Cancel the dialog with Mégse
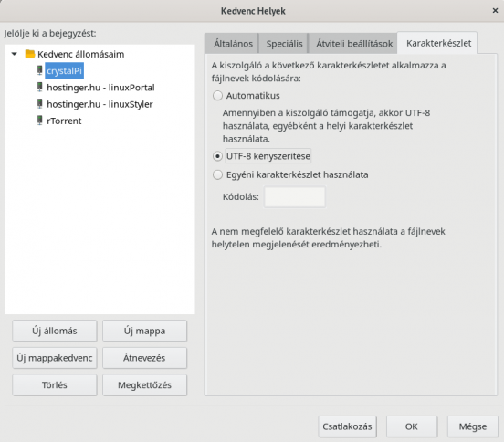Screen dimensions: 504x442 473,426
